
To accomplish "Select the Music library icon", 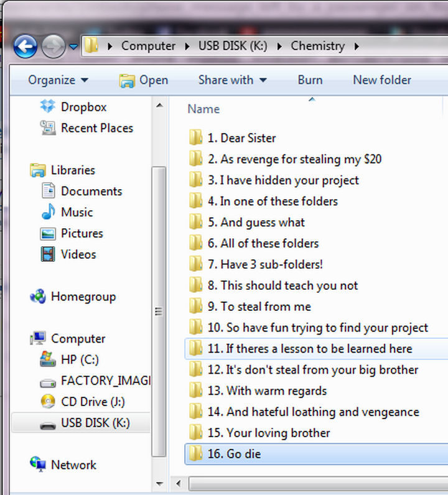I will [x=49, y=213].
